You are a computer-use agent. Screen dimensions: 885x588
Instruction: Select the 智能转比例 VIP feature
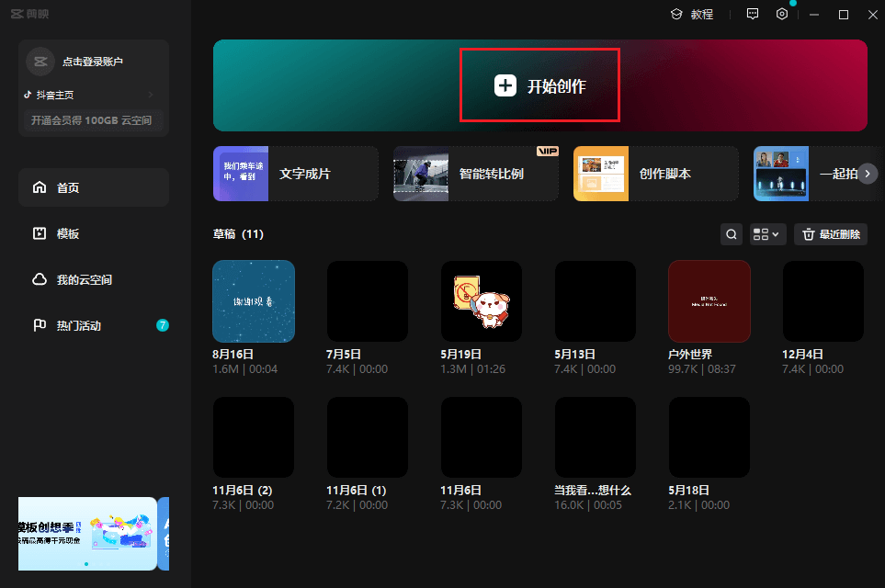475,174
